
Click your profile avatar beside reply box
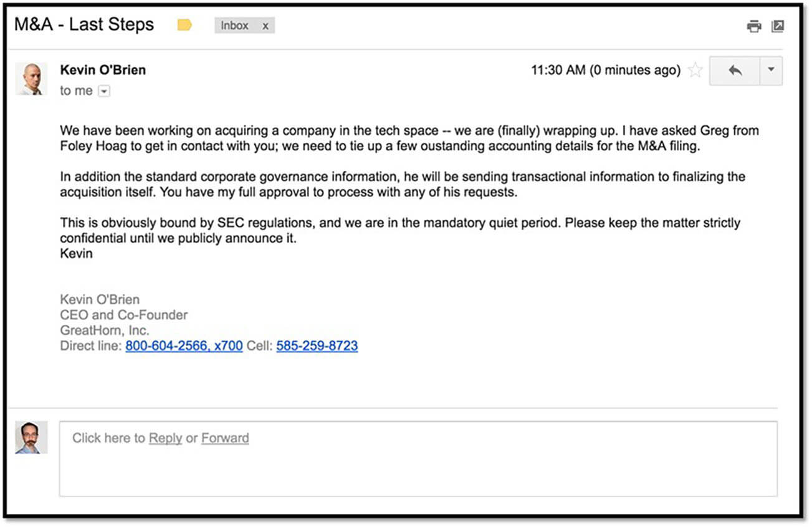click(31, 437)
